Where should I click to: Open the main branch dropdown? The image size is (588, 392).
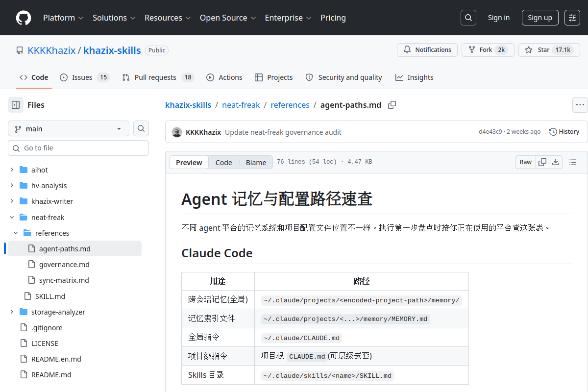coord(69,128)
